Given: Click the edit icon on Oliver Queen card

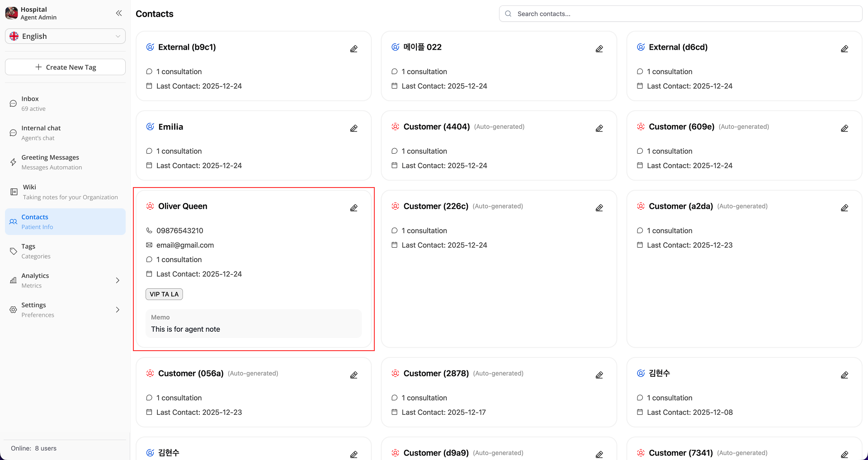Looking at the screenshot, I should click(x=354, y=208).
